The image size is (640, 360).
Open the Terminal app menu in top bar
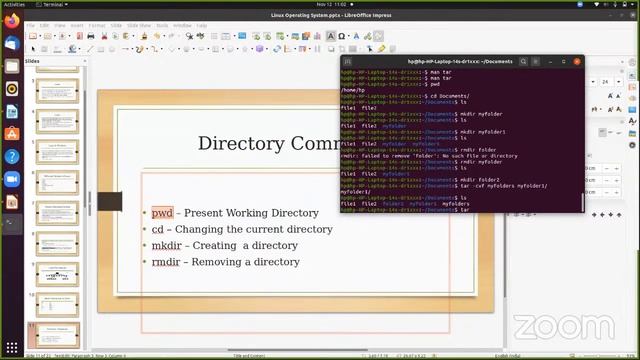click(x=52, y=4)
